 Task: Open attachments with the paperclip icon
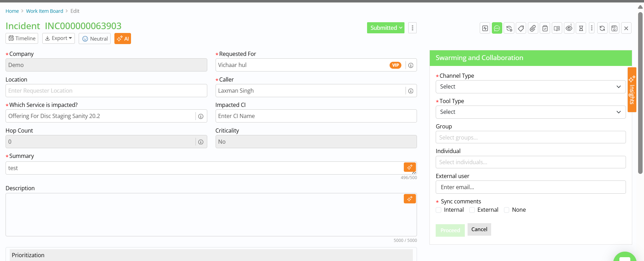533,28
